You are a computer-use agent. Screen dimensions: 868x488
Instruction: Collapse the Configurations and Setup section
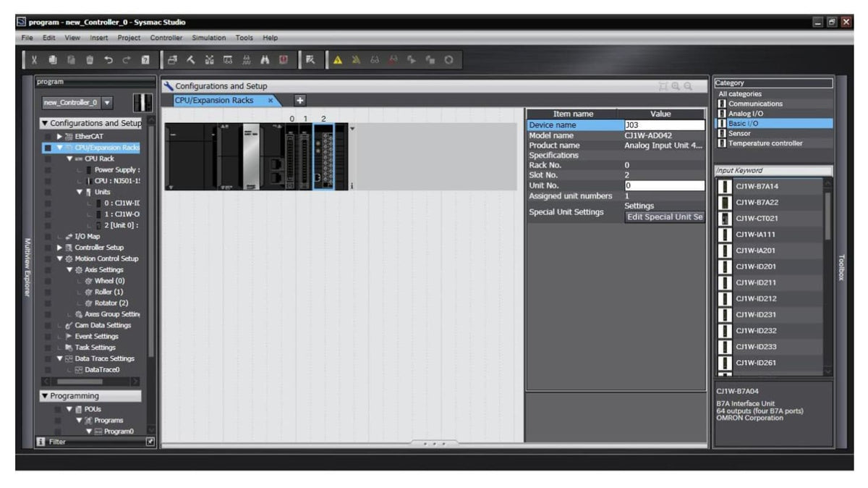coord(45,123)
